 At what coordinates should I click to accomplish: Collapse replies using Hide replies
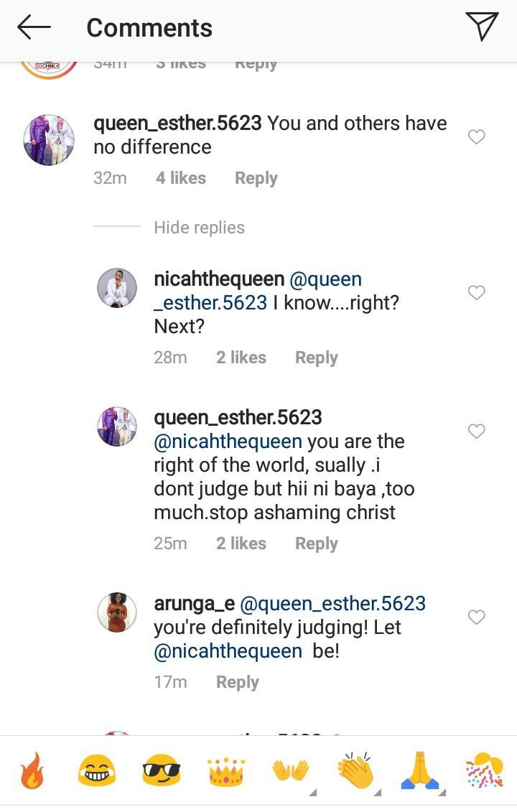[x=199, y=227]
